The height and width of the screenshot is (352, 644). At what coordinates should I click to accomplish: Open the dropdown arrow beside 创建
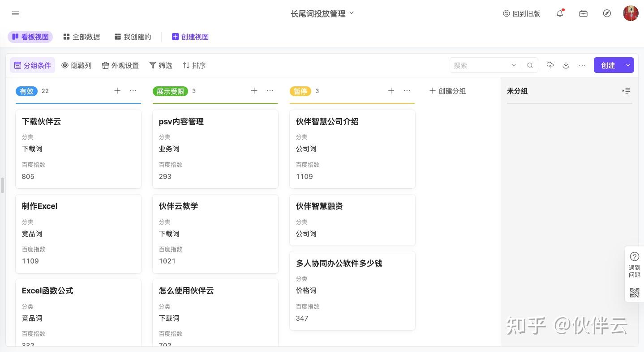[628, 65]
